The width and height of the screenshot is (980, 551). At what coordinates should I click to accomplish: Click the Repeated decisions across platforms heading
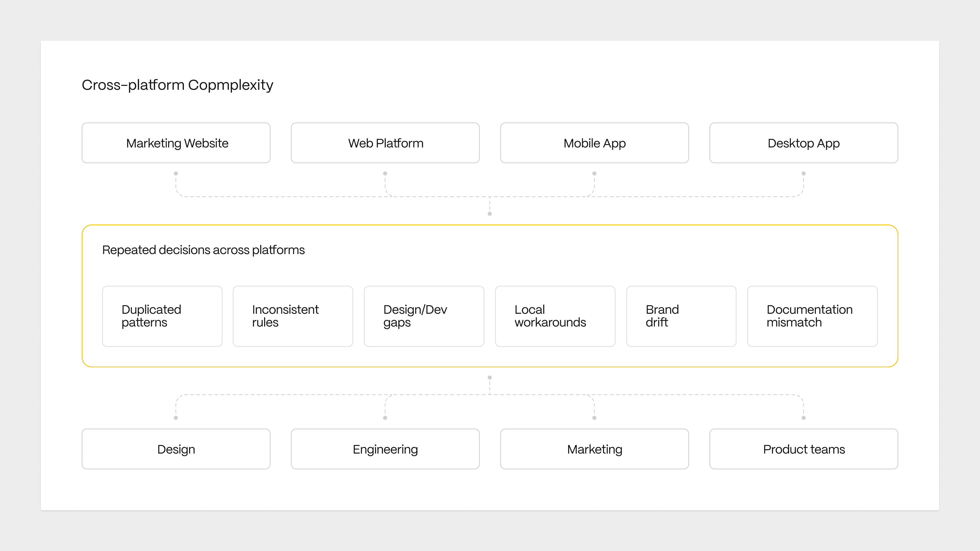(204, 250)
